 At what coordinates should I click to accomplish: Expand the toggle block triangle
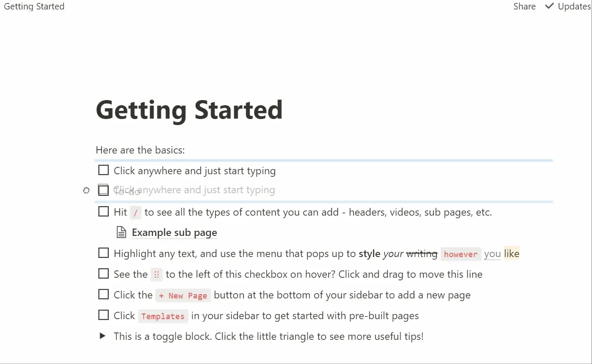point(103,336)
